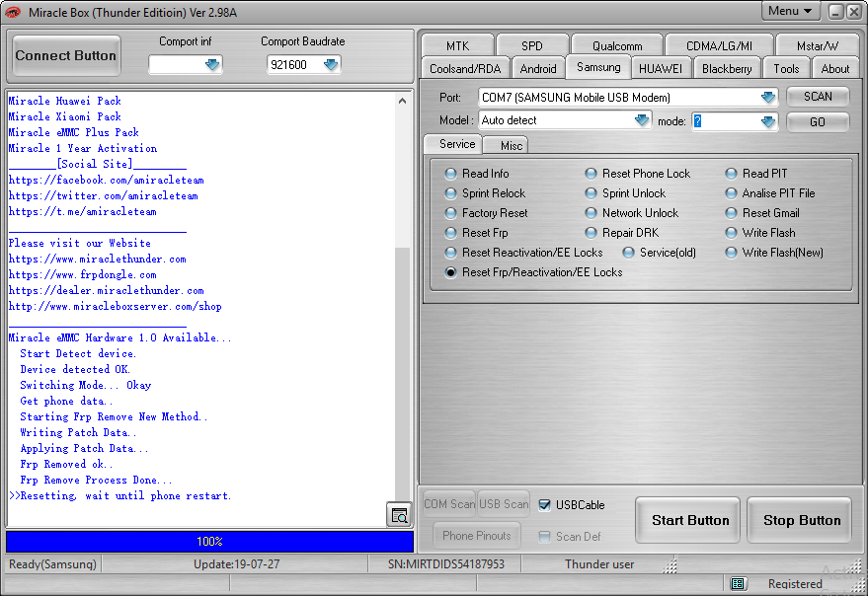Viewport: 868px width, 596px height.
Task: Click the Stop Button
Action: [799, 520]
